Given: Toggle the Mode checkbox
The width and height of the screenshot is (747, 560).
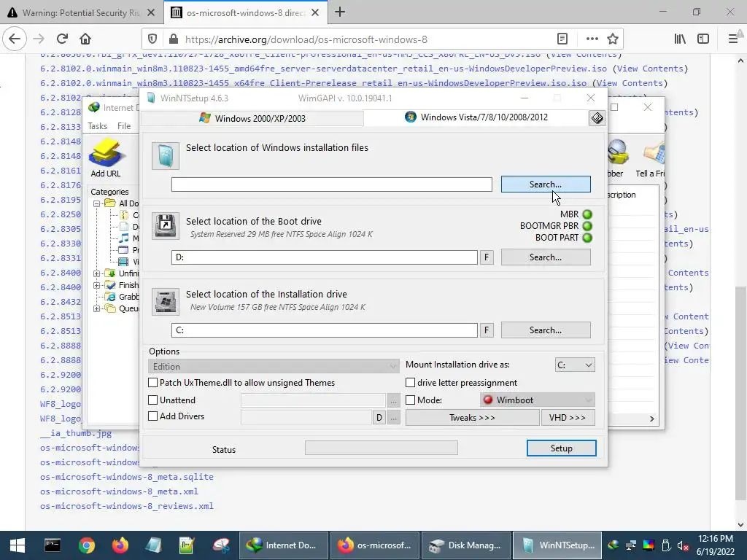Looking at the screenshot, I should (410, 400).
